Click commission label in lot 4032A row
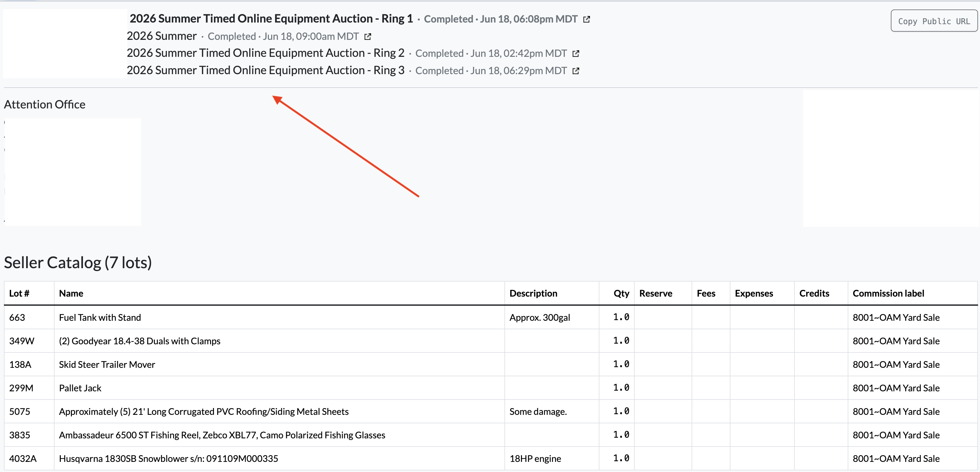This screenshot has width=980, height=472. [x=896, y=459]
